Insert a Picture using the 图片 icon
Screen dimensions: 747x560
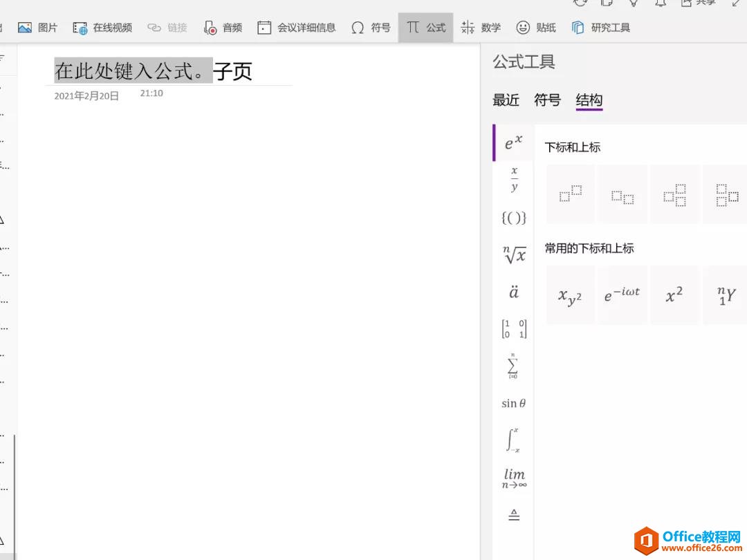point(24,27)
